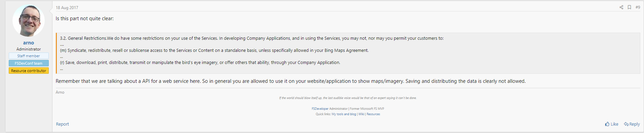Image resolution: width=644 pixels, height=133 pixels.
Task: Open the Resources link in the signature
Action: 373,114
